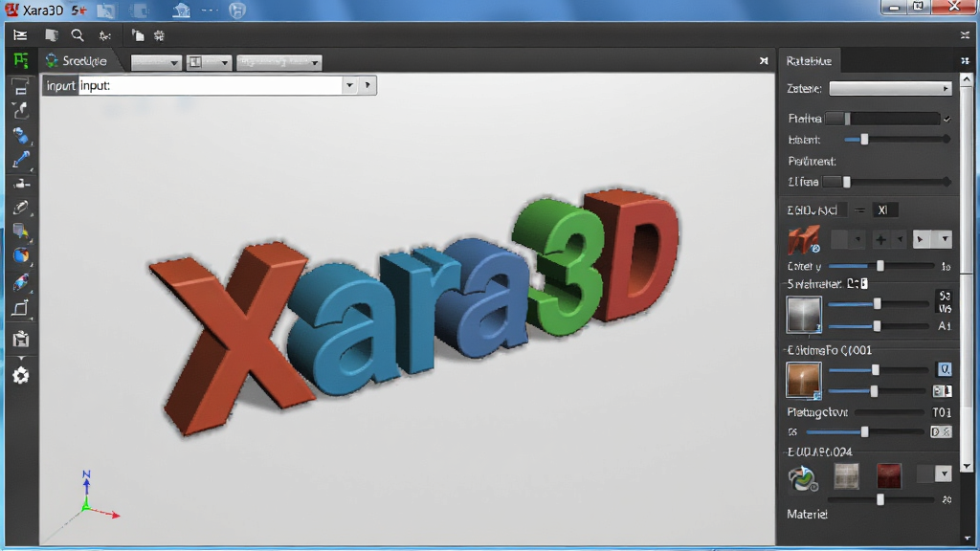
Task: Toggle the D box beside the lower slider
Action: 941,431
